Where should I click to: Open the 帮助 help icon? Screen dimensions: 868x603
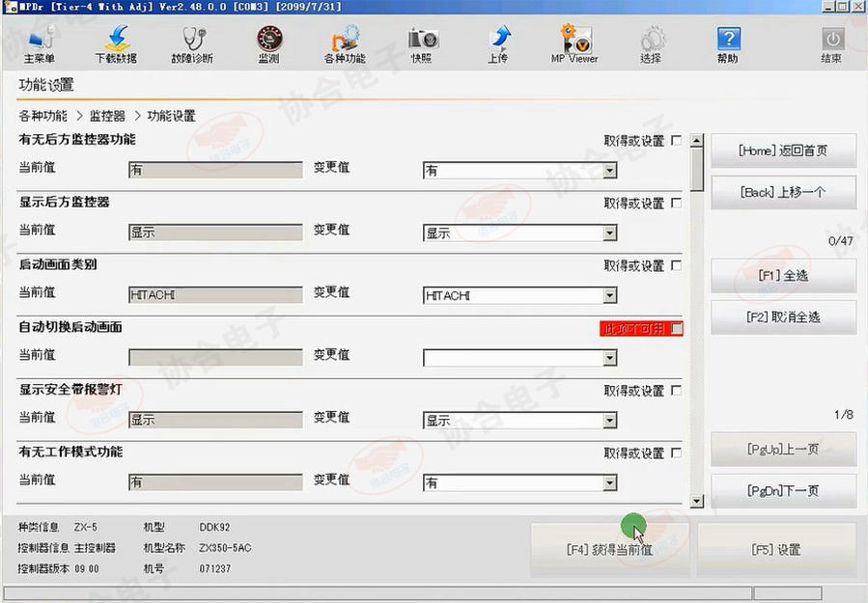pos(728,44)
